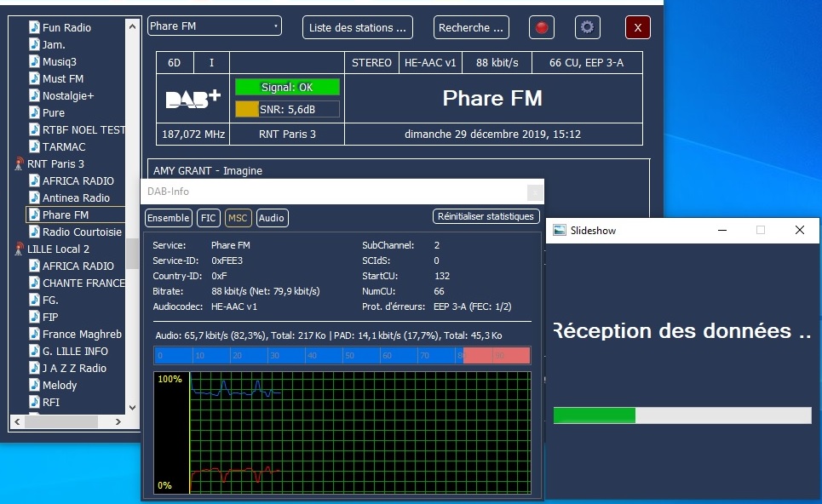Click the HE-AAC v1 codec cell
The image size is (822, 504).
[x=430, y=63]
